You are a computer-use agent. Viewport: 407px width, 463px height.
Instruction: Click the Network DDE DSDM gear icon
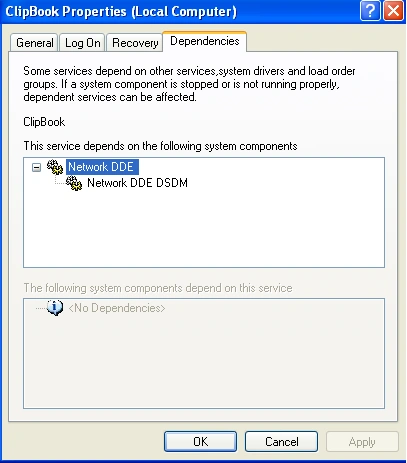click(74, 183)
